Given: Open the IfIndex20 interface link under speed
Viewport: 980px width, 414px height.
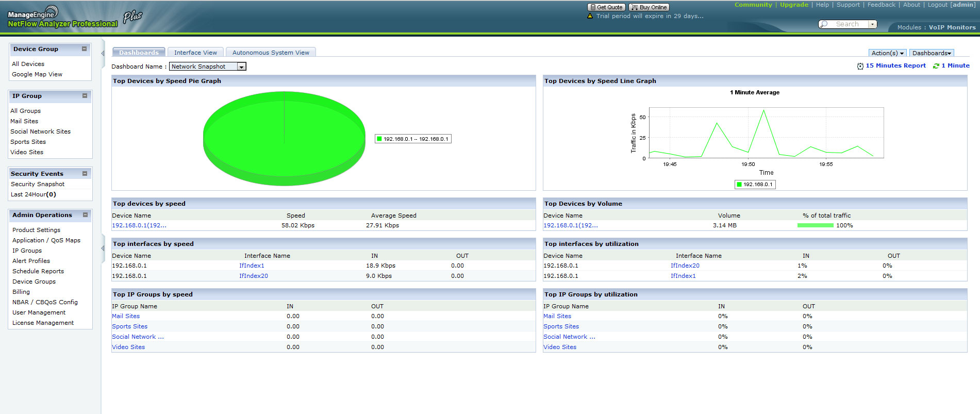Looking at the screenshot, I should [x=253, y=276].
